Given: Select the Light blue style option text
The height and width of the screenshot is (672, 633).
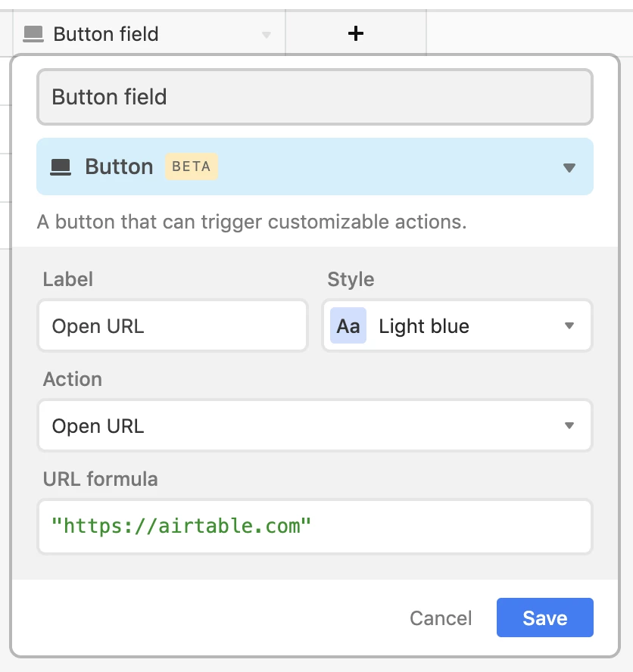Looking at the screenshot, I should [x=424, y=326].
